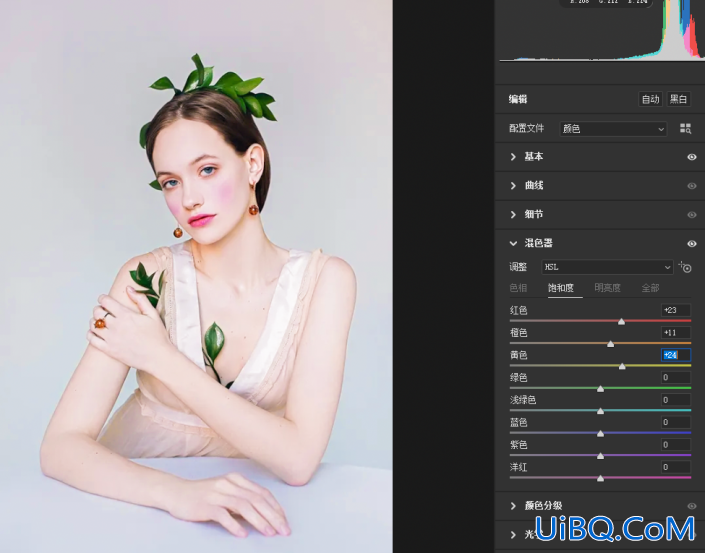Click the 红色 saturation value field
Image resolution: width=705 pixels, height=553 pixels.
[676, 310]
